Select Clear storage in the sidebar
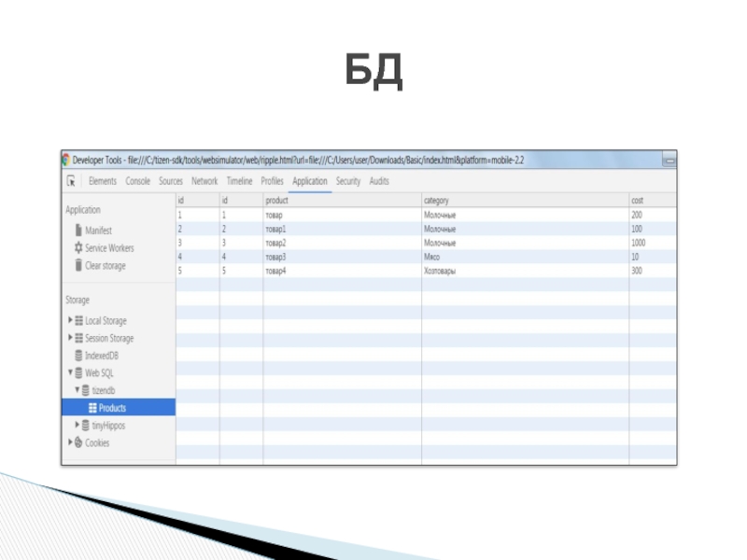747x560 pixels. (x=106, y=266)
